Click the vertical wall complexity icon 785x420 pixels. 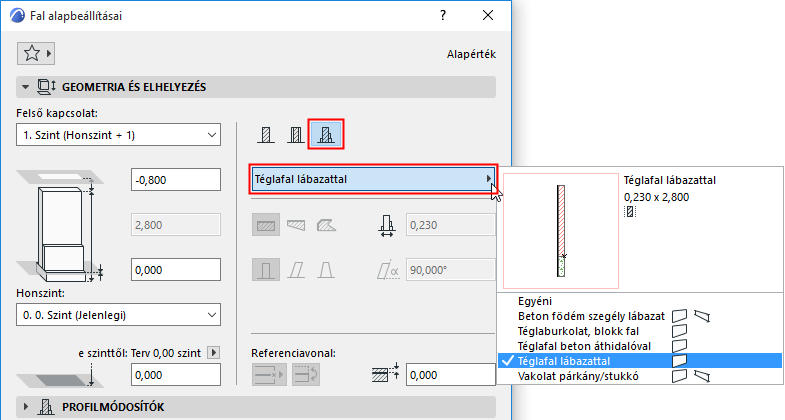point(266,269)
